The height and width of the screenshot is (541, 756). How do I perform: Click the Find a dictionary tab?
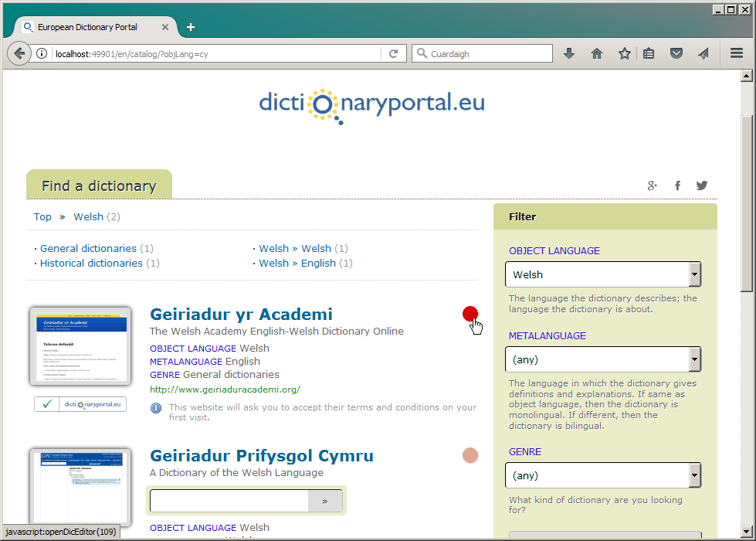[x=99, y=185]
